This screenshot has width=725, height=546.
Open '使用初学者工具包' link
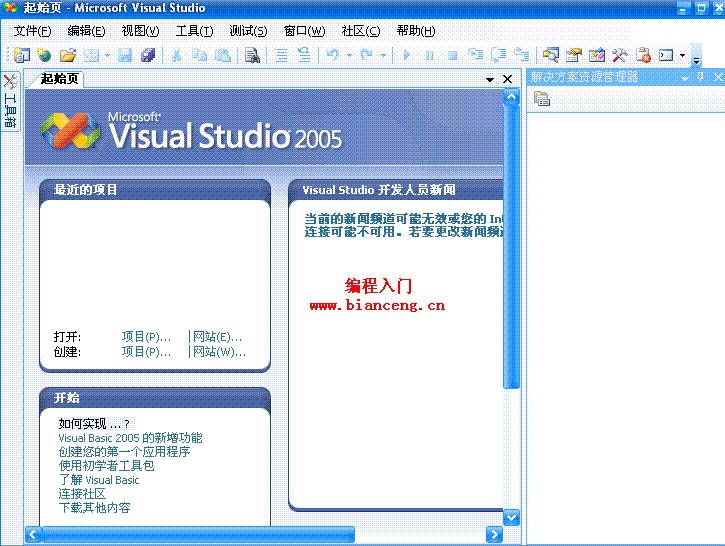(x=106, y=466)
